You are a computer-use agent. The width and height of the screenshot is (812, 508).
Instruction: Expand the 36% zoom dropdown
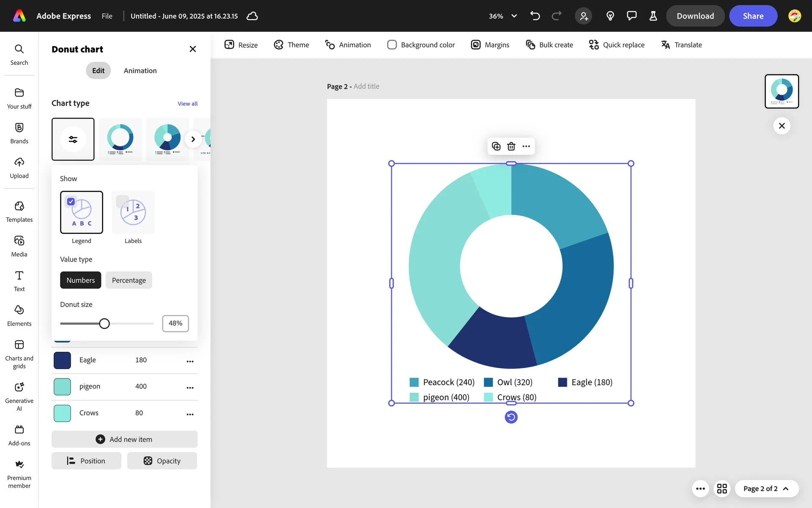click(514, 16)
